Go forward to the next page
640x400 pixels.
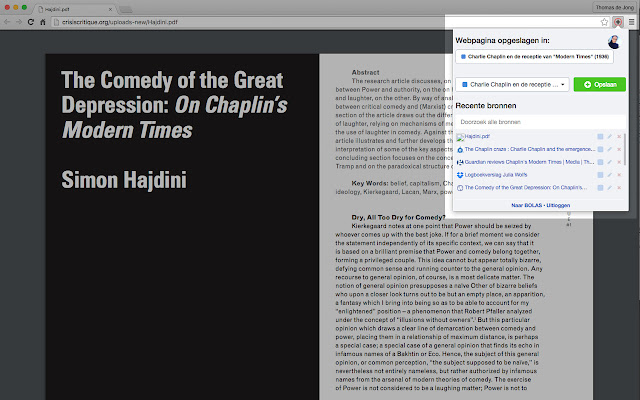(x=19, y=22)
